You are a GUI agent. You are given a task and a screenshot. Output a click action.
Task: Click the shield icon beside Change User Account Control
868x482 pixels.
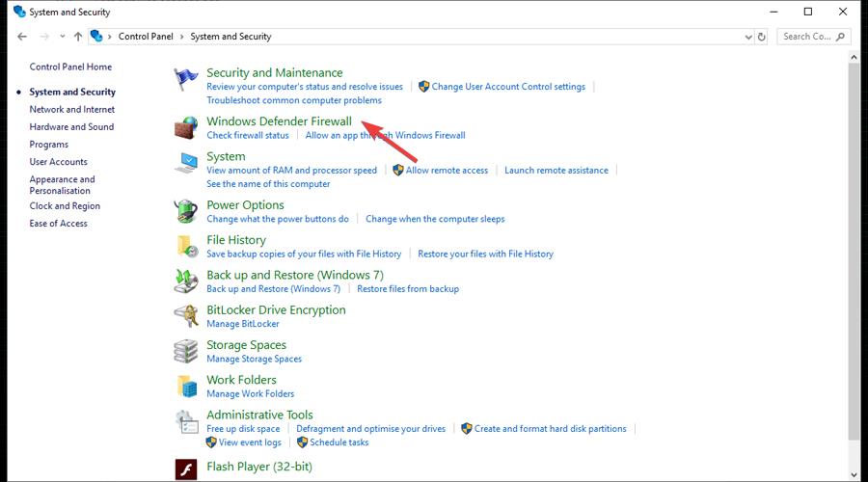click(424, 87)
